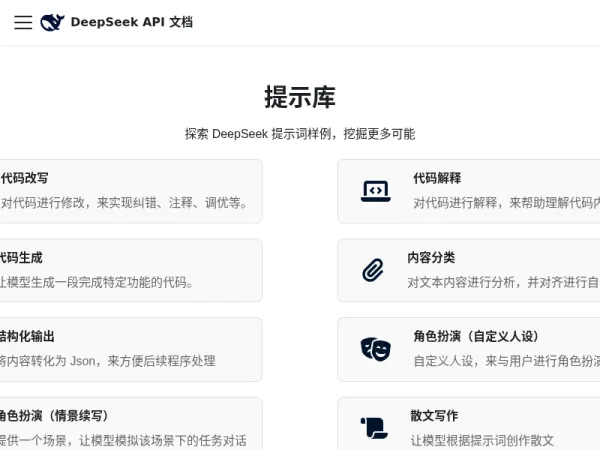600x450 pixels.
Task: Click description 对文本内容进行分析，并对齐进行自
Action: [504, 282]
